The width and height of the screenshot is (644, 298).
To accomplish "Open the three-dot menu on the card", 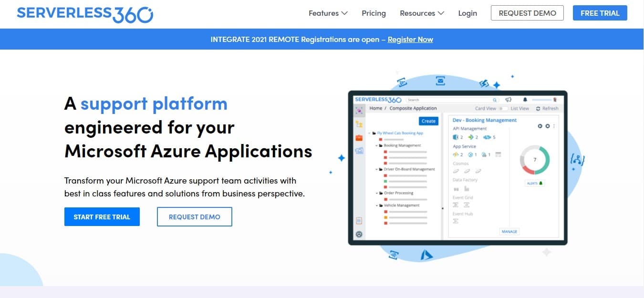I will pyautogui.click(x=554, y=126).
